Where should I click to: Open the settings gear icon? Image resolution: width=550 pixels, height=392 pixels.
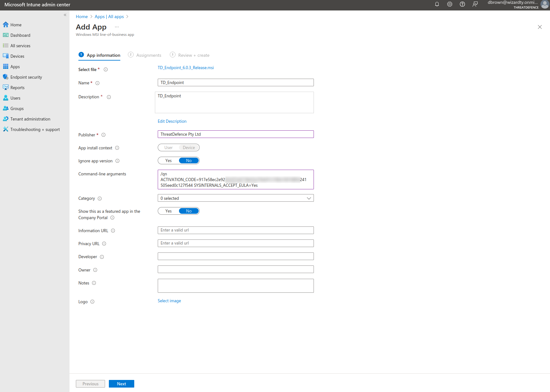[450, 4]
